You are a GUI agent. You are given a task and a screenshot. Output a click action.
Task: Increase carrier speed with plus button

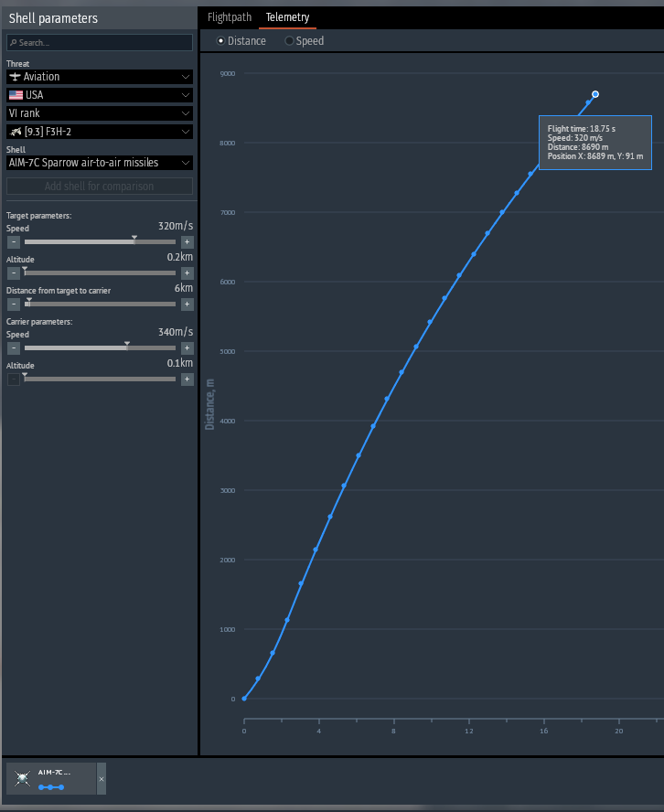[187, 348]
